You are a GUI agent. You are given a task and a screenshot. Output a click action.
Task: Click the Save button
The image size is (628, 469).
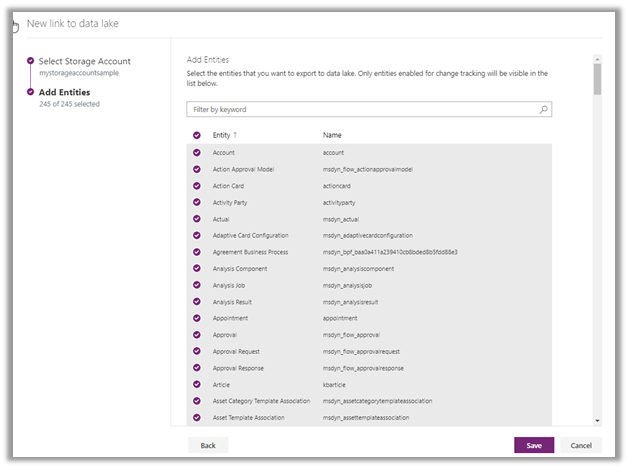pyautogui.click(x=533, y=445)
